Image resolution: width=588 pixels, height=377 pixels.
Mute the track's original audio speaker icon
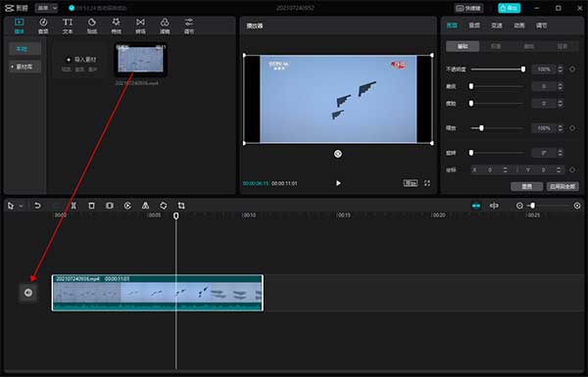(x=28, y=293)
